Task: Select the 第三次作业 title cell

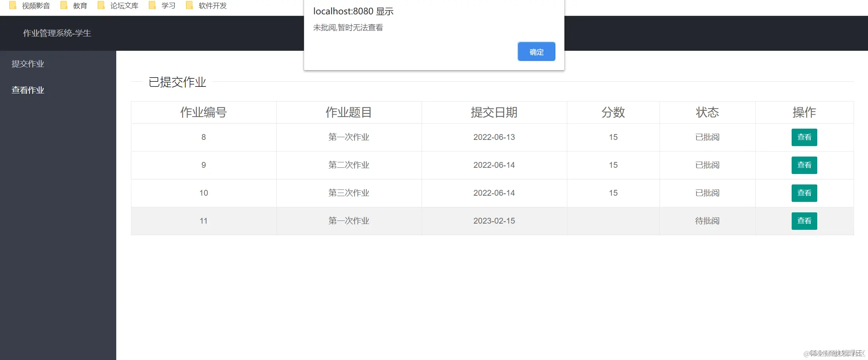Action: click(x=349, y=193)
